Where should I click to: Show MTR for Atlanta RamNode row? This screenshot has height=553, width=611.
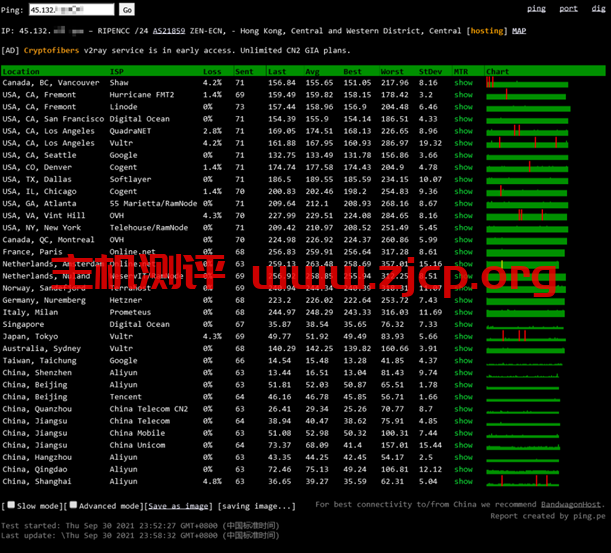tap(463, 203)
